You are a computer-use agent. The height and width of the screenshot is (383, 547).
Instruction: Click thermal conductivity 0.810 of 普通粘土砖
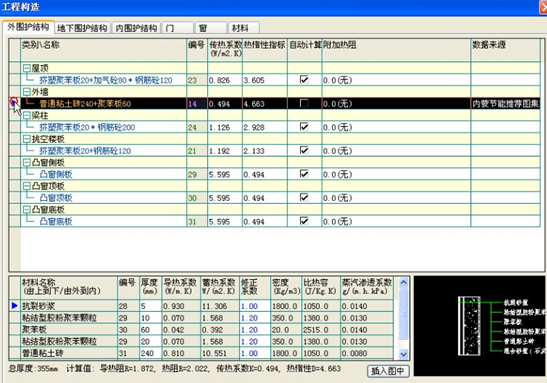click(x=181, y=353)
